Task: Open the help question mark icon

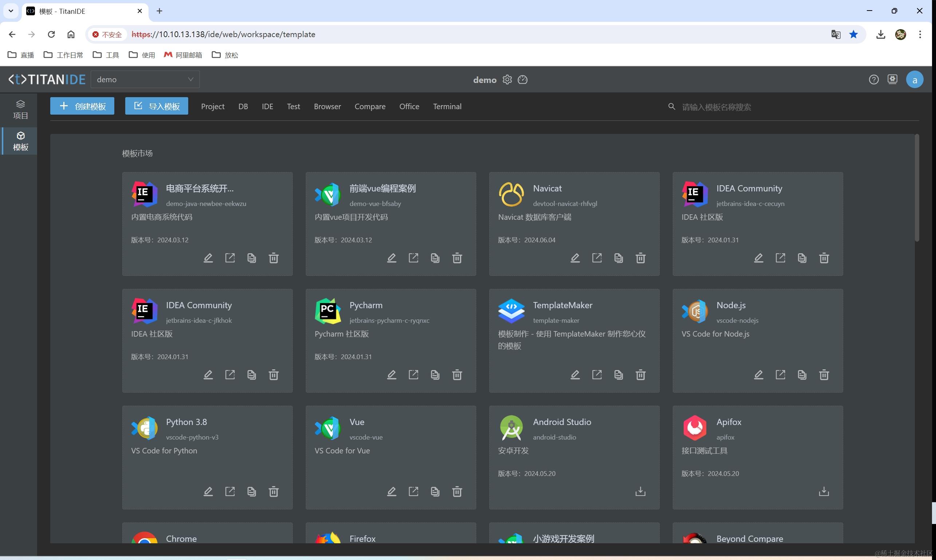Action: tap(874, 80)
